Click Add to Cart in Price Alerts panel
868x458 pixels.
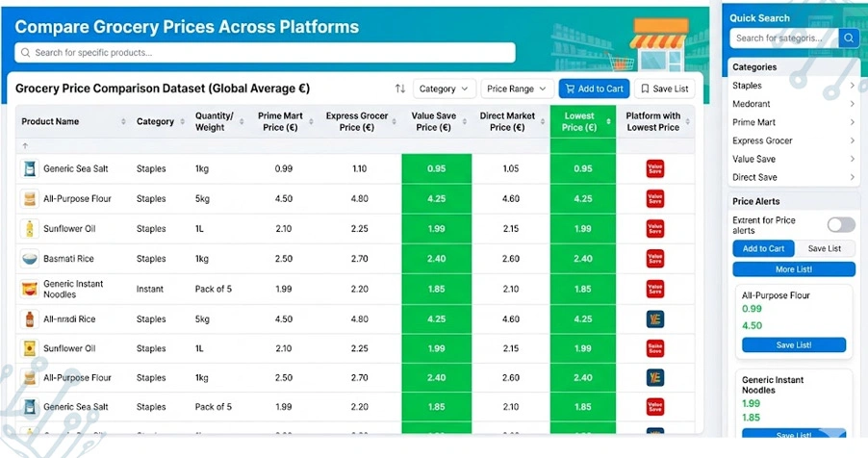(763, 248)
